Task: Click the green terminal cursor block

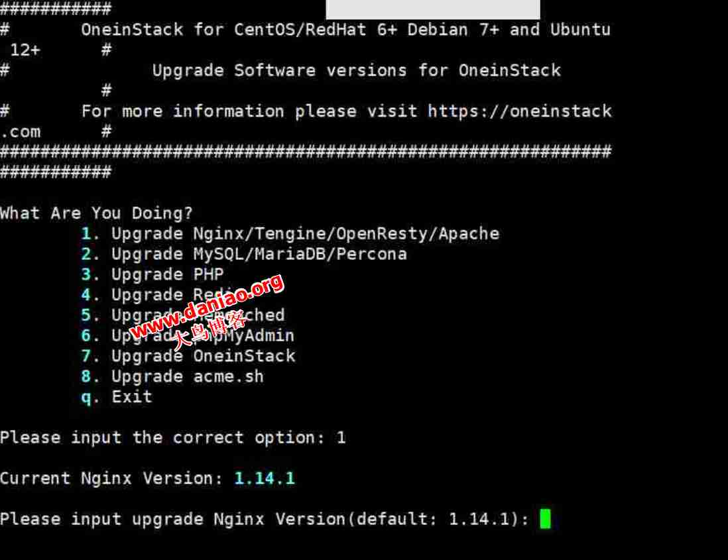Action: [546, 519]
